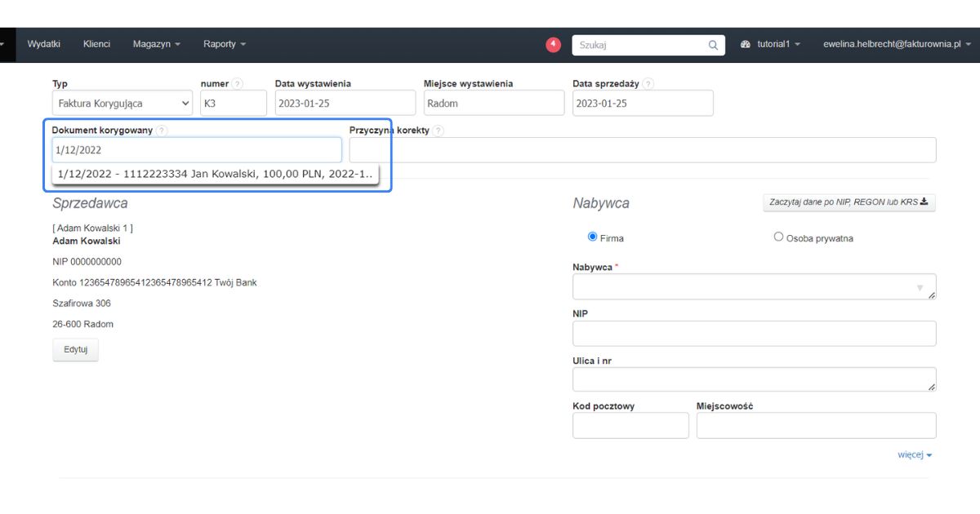The width and height of the screenshot is (980, 514).
Task: Open the tutorial1 account dropdown
Action: coord(770,44)
